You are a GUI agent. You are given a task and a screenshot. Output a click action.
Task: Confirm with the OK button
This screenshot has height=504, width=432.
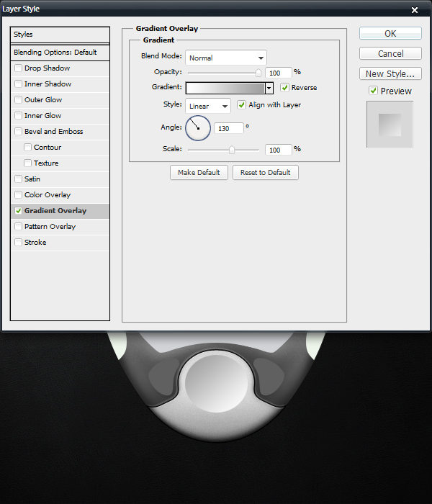[x=390, y=33]
